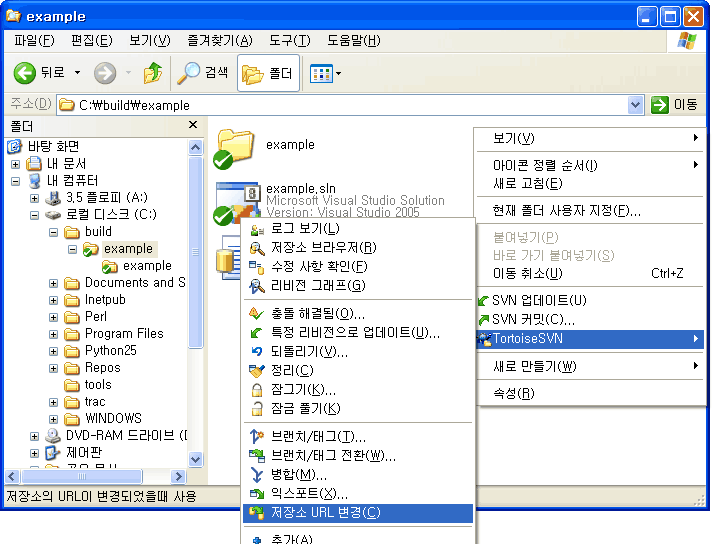The image size is (715, 544).
Task: Select Merge (병합) in TortoiseSVN submenu
Action: point(298,474)
